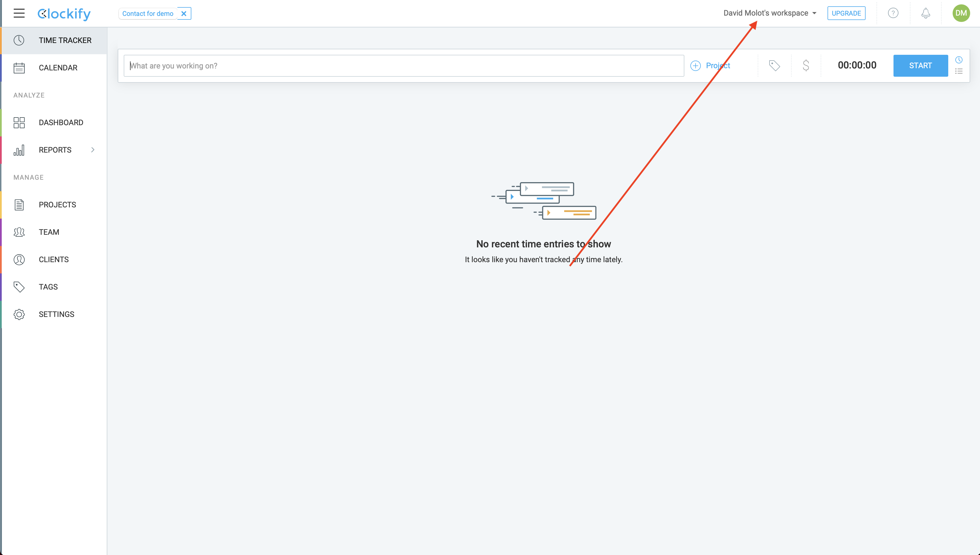
Task: Open Contact for demo link
Action: click(x=148, y=14)
